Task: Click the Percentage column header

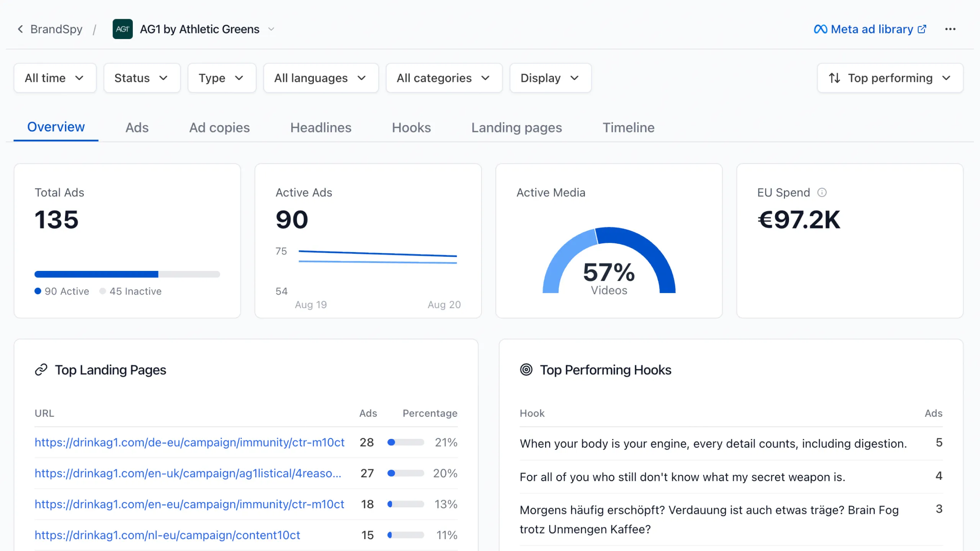Action: (430, 413)
